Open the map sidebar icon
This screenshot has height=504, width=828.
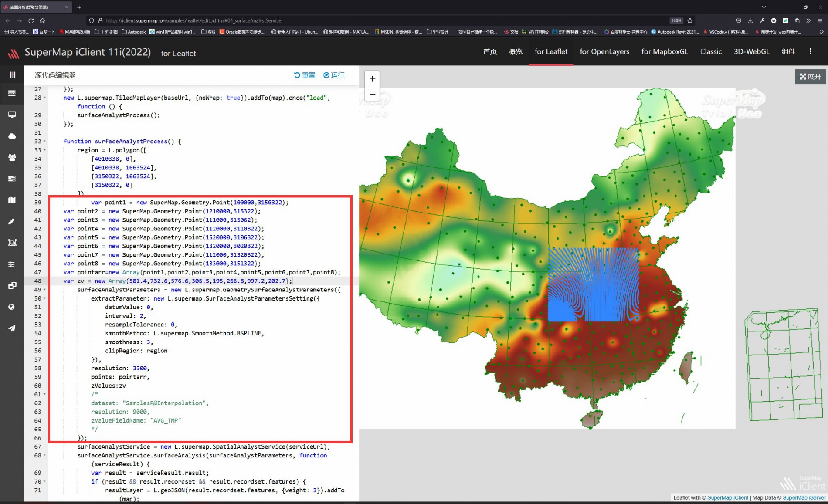(12, 200)
